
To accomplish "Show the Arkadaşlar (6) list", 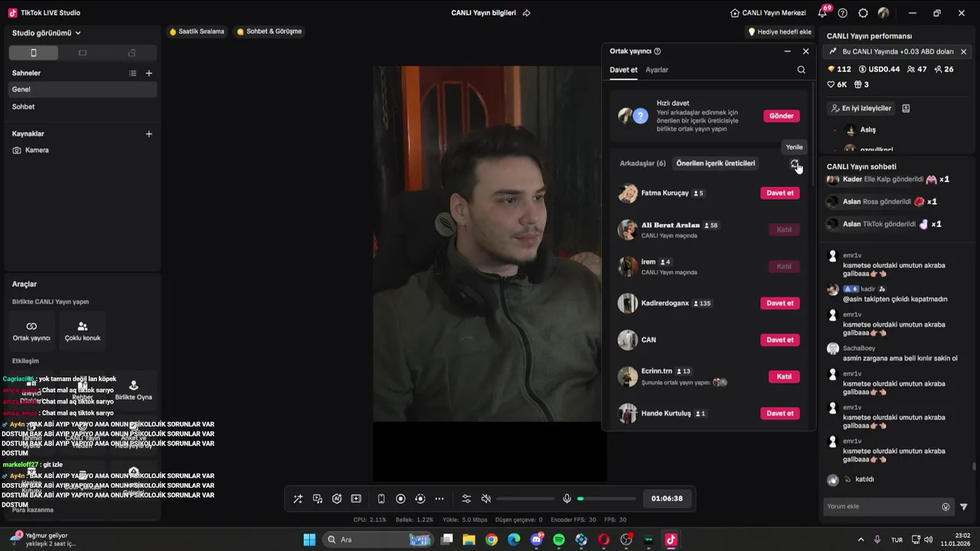I will [x=643, y=164].
